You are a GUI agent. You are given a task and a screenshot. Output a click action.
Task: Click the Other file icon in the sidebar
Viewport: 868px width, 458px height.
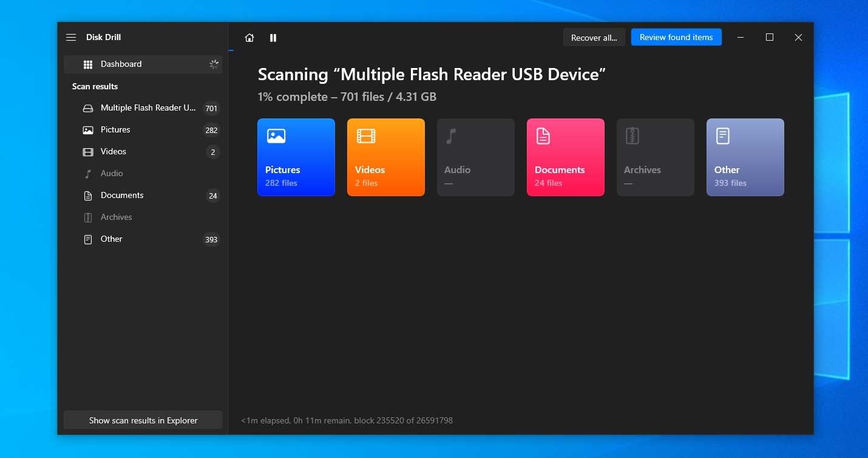pyautogui.click(x=88, y=239)
